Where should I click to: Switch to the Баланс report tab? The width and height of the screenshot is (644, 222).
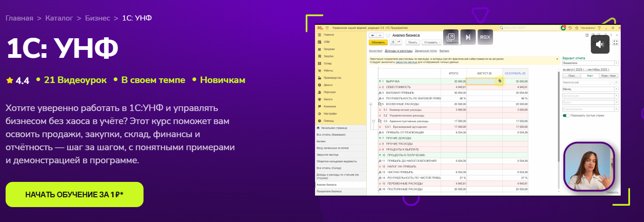(x=444, y=50)
